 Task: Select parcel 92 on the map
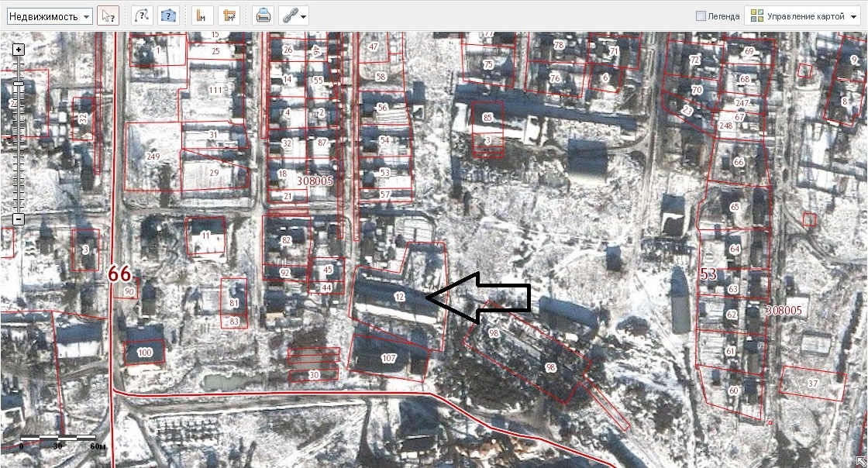(x=285, y=273)
